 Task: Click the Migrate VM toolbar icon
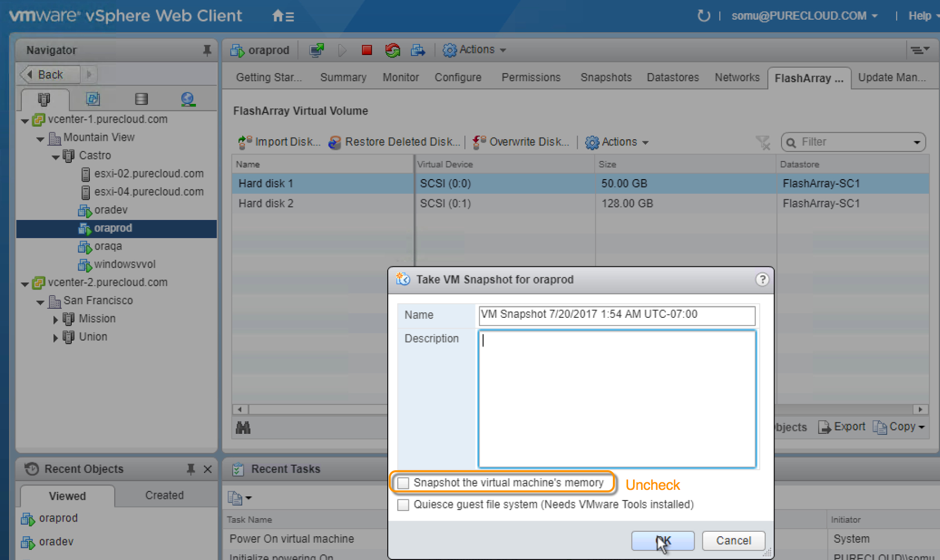(418, 50)
